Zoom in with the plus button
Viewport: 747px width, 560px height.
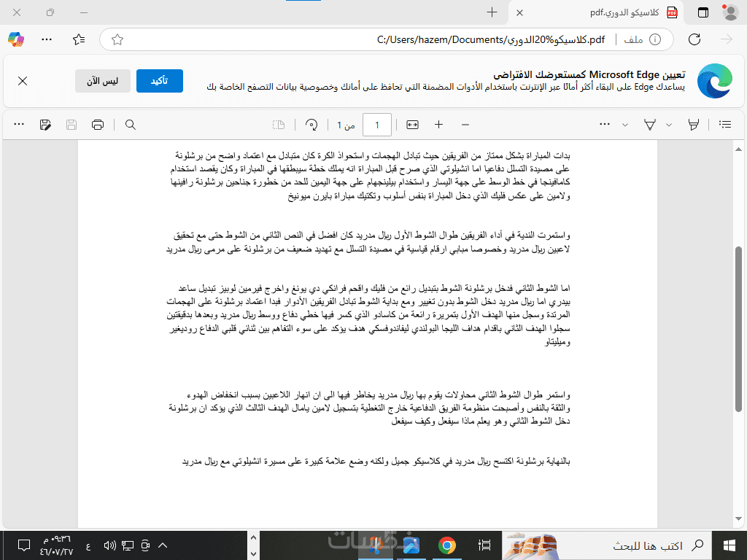[x=438, y=125]
